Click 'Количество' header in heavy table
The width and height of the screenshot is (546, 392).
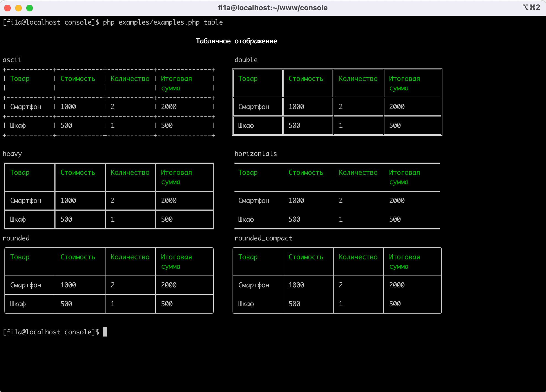[x=130, y=173]
